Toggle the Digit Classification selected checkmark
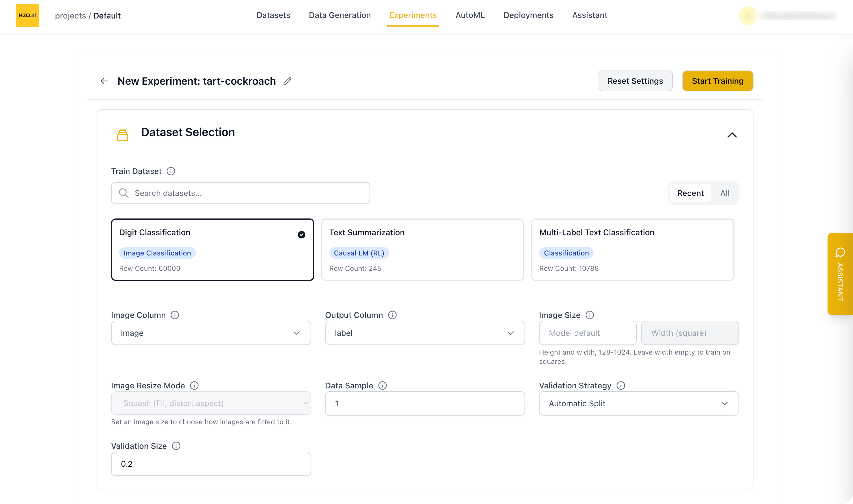The image size is (853, 504). 301,235
